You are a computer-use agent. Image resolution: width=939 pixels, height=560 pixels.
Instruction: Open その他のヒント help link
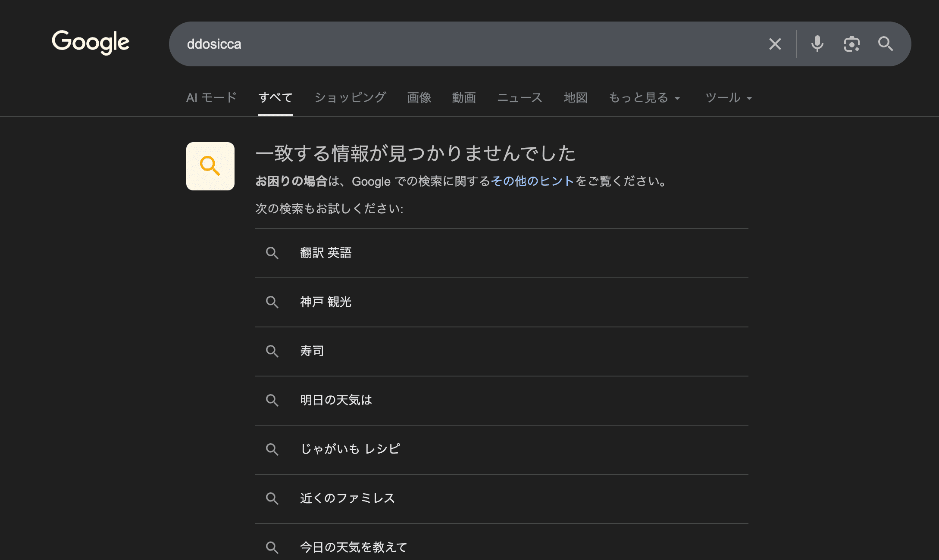(532, 181)
